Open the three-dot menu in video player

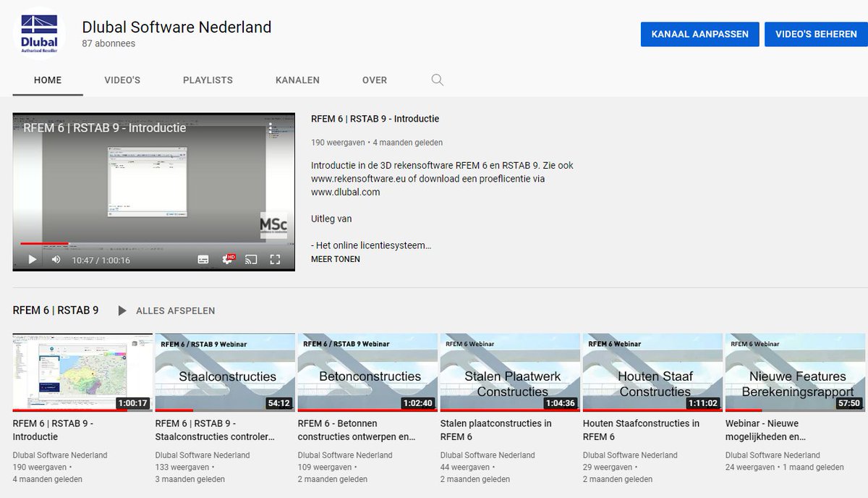click(x=271, y=128)
